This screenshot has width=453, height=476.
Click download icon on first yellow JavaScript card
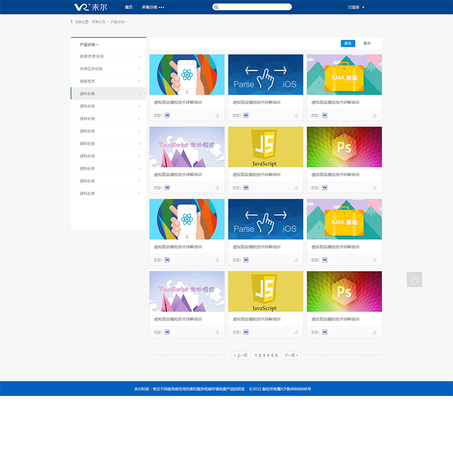296,187
